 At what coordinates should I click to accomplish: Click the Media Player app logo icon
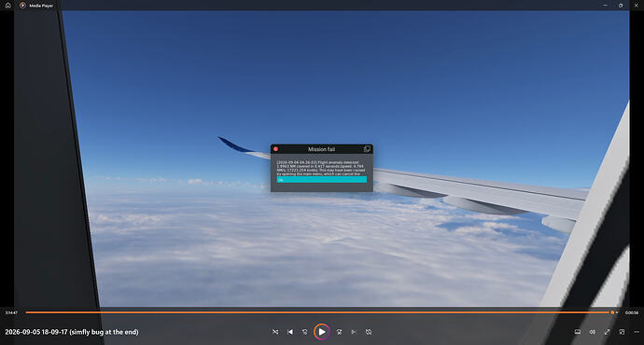22,6
